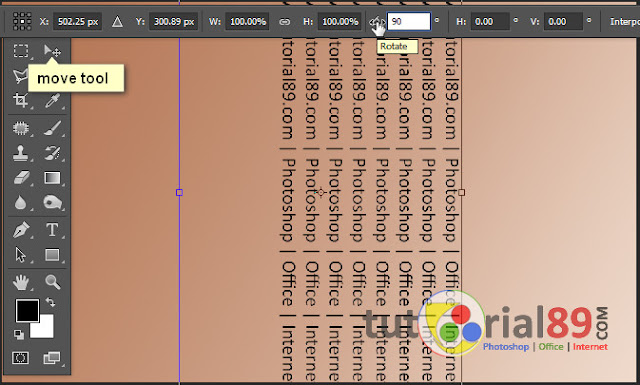640x385 pixels.
Task: Select the Brush tool
Action: click(52, 128)
